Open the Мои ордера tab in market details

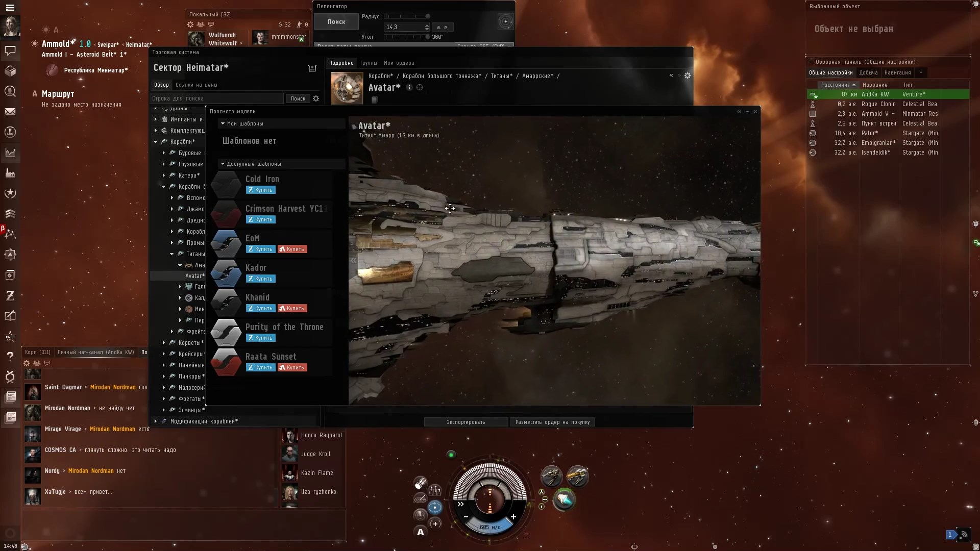click(x=400, y=63)
